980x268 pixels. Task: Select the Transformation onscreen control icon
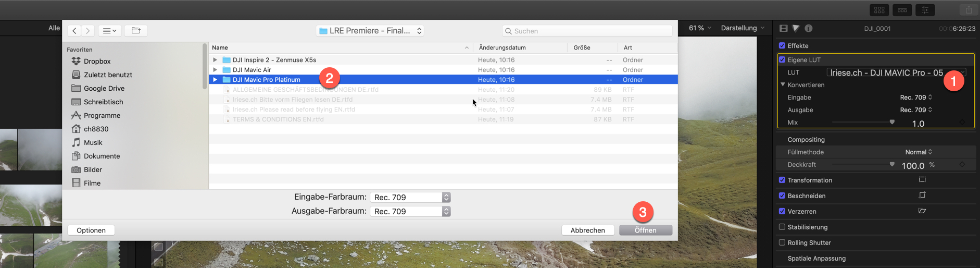tap(922, 180)
